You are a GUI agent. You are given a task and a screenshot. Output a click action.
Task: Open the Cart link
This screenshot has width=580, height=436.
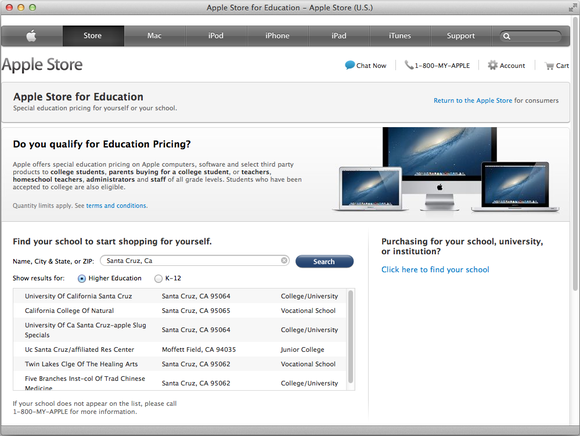click(x=562, y=65)
